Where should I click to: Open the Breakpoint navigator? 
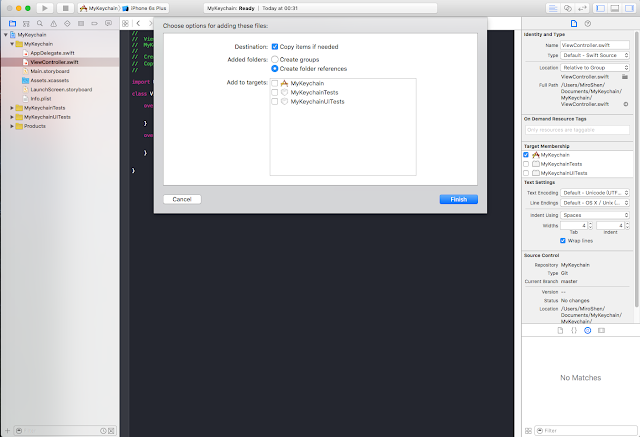pyautogui.click(x=94, y=24)
